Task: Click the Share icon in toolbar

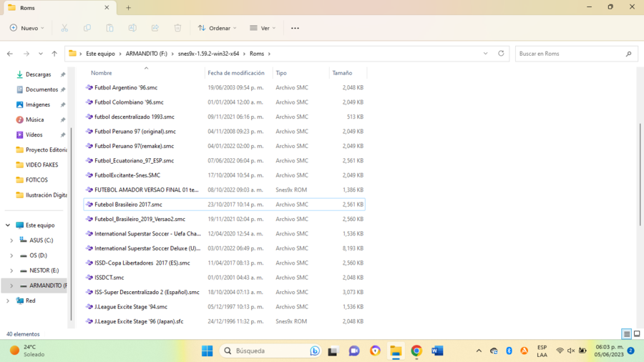Action: click(155, 28)
